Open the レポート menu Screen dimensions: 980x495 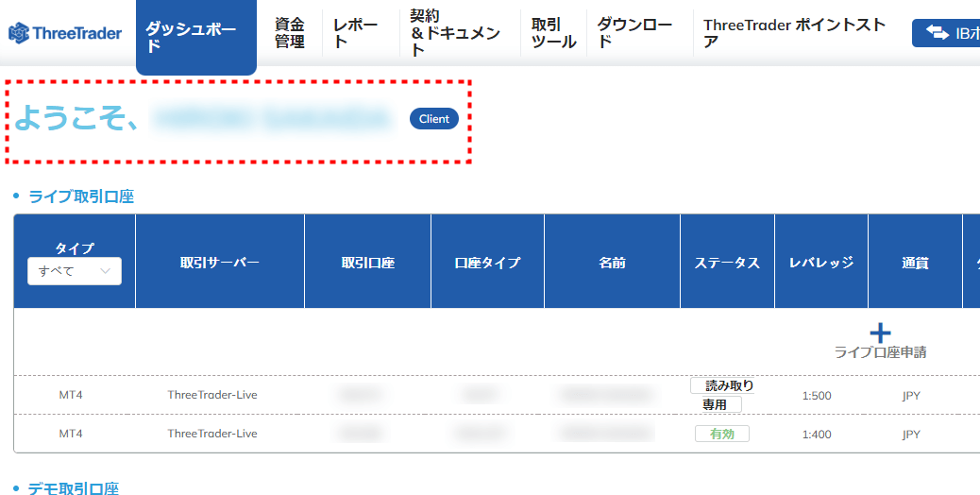pyautogui.click(x=356, y=33)
